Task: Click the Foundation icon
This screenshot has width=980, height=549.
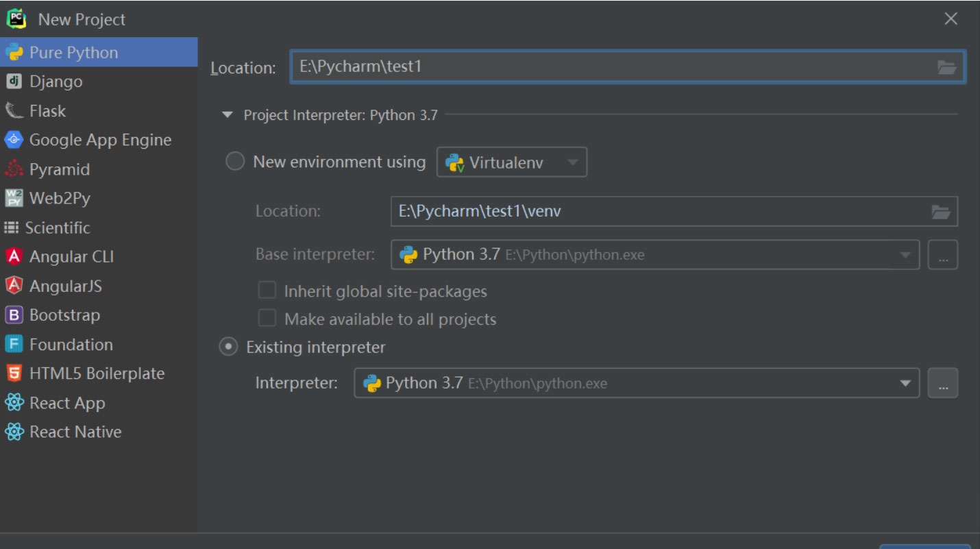Action: click(x=14, y=344)
